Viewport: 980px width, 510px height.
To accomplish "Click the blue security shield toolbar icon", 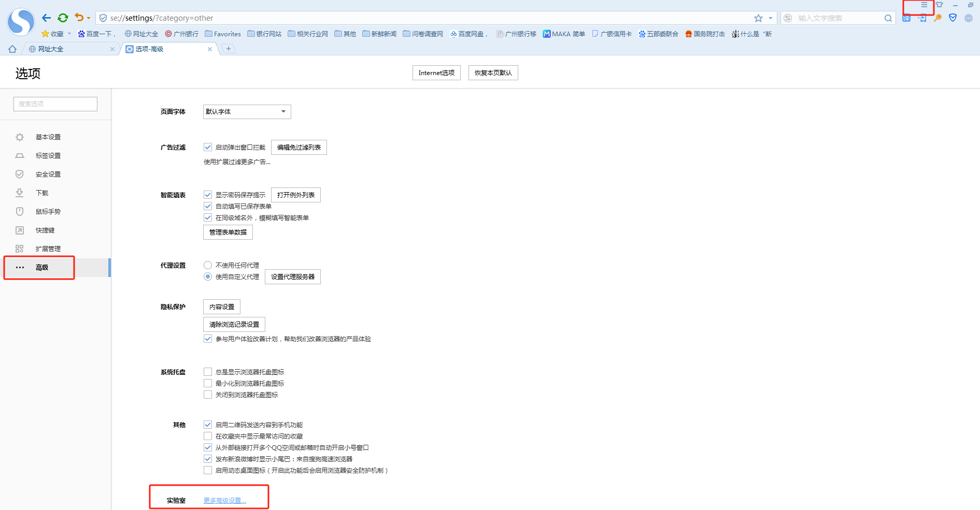I will click(x=953, y=18).
